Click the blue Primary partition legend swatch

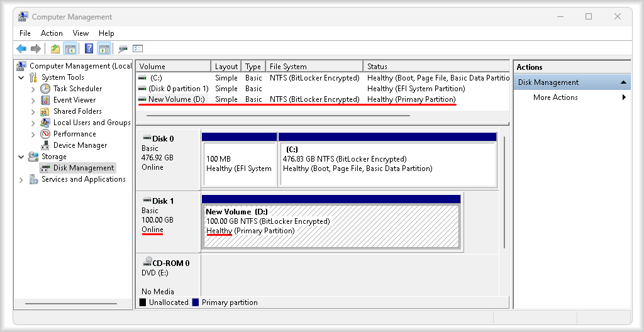coord(196,302)
